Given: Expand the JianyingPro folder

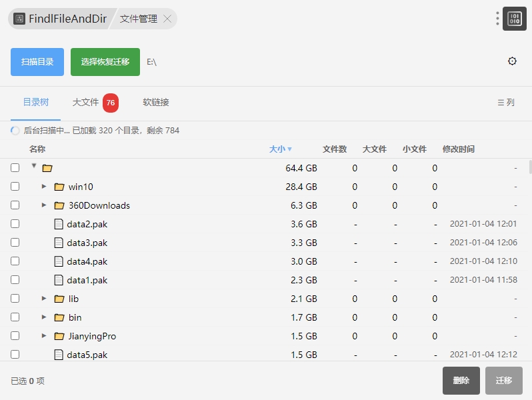Looking at the screenshot, I should tap(44, 335).
